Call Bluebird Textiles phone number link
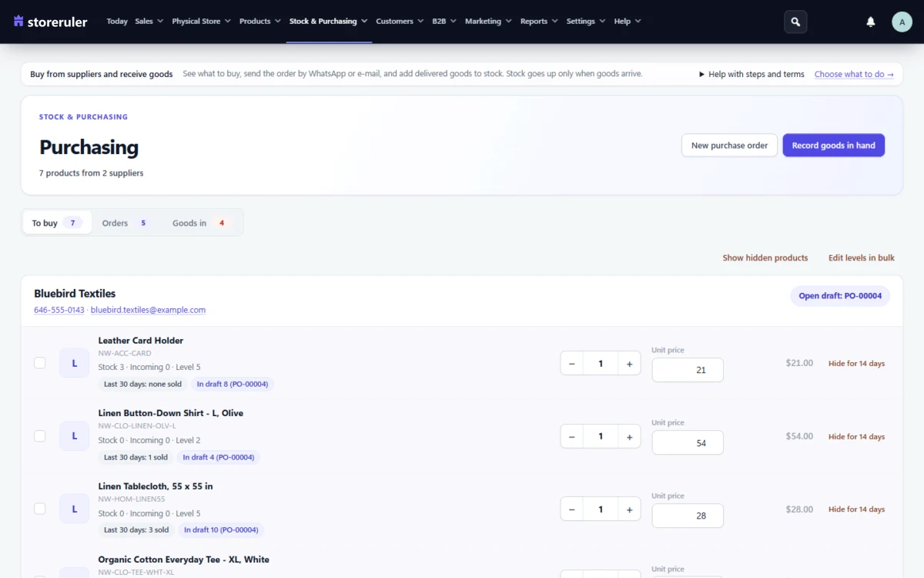The height and width of the screenshot is (578, 924). 59,310
